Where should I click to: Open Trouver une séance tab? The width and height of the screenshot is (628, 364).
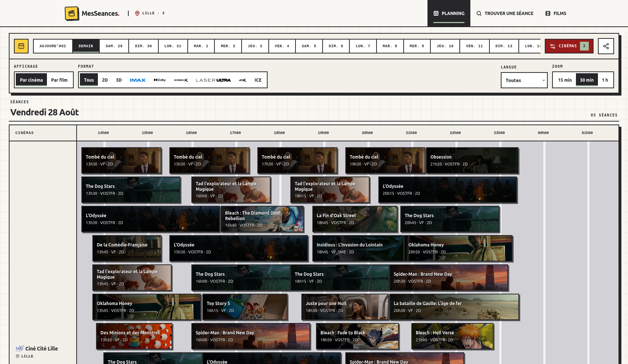coord(505,13)
